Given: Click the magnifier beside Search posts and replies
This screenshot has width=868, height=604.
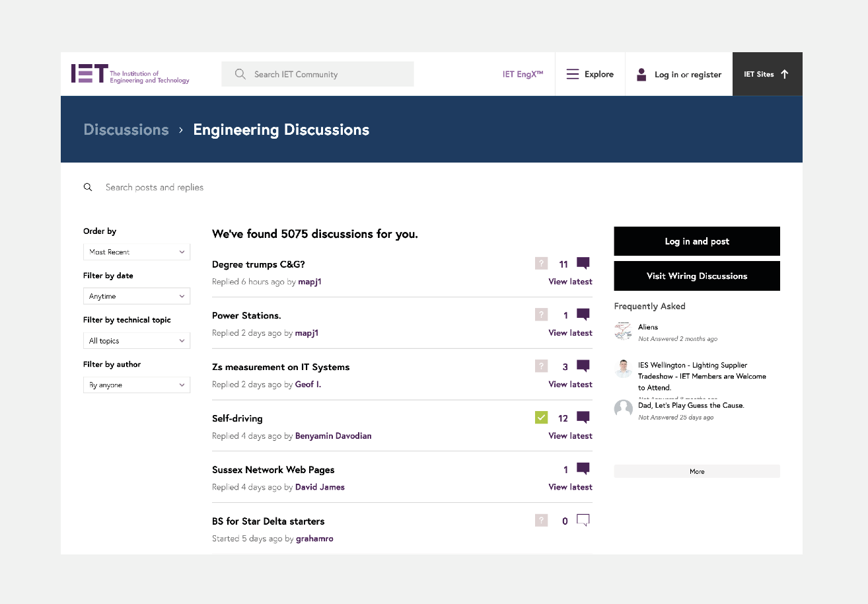Looking at the screenshot, I should coord(88,187).
